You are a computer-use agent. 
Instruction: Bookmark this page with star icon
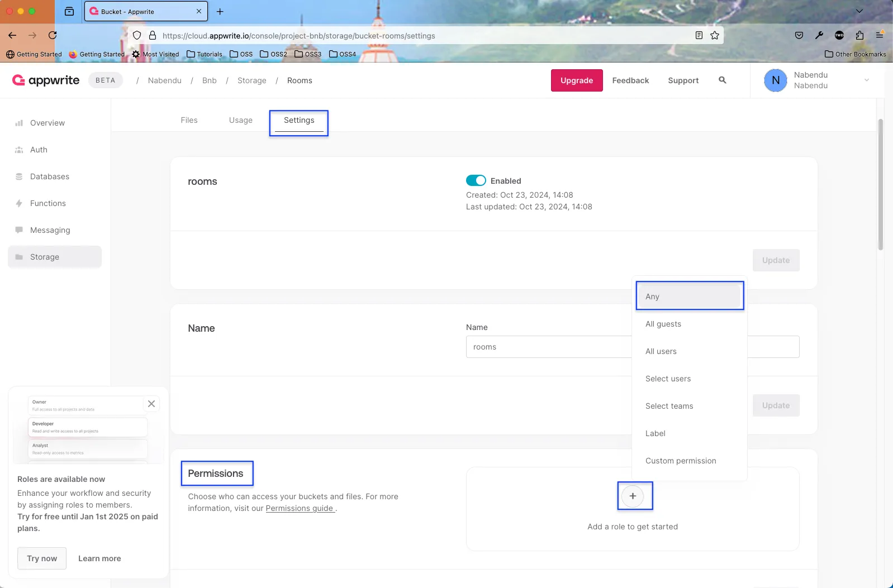pyautogui.click(x=715, y=35)
